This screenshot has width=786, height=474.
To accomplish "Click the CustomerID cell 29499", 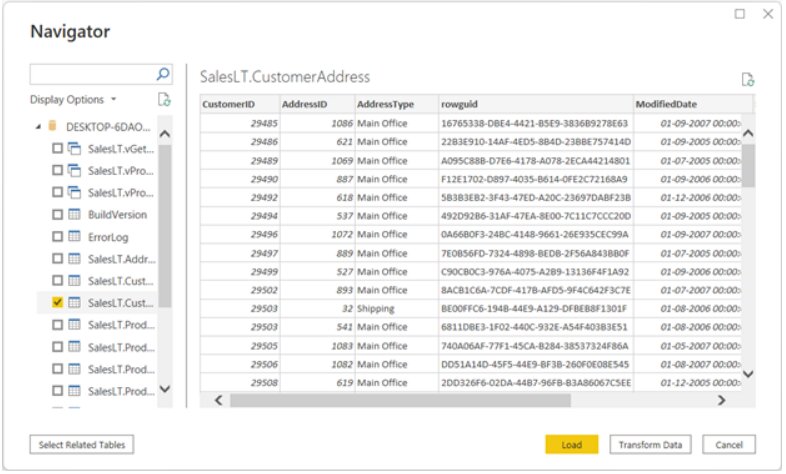I will coord(240,272).
